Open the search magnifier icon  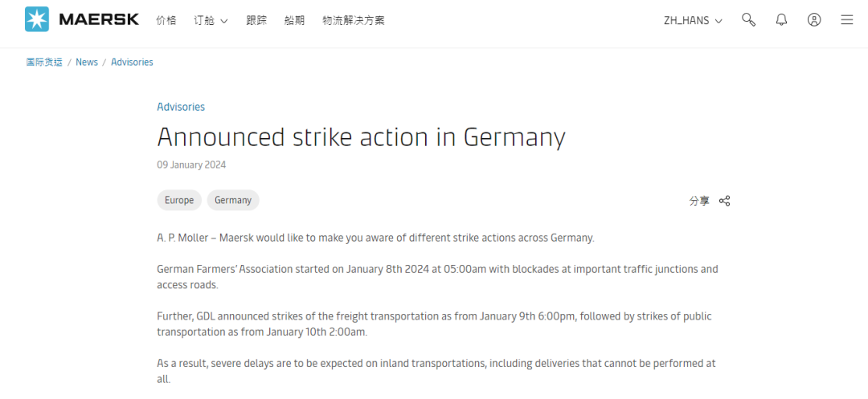click(x=748, y=20)
